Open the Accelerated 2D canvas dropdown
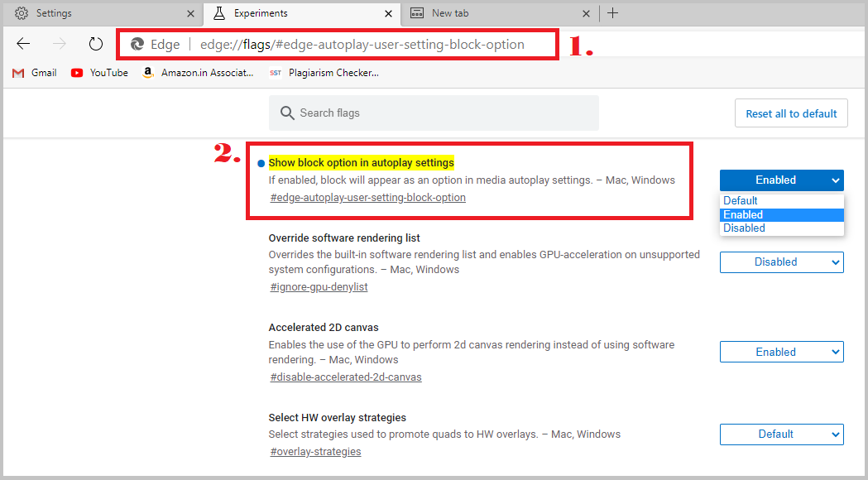This screenshot has height=480, width=868. [x=781, y=351]
